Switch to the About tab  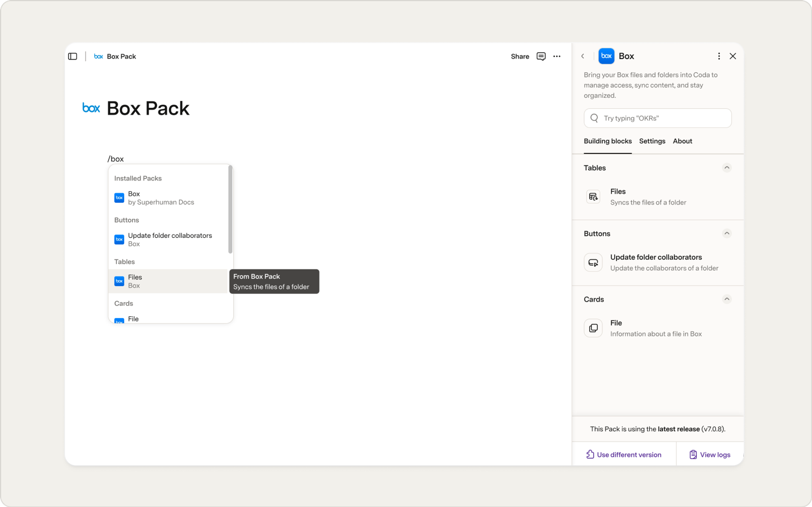pyautogui.click(x=682, y=141)
